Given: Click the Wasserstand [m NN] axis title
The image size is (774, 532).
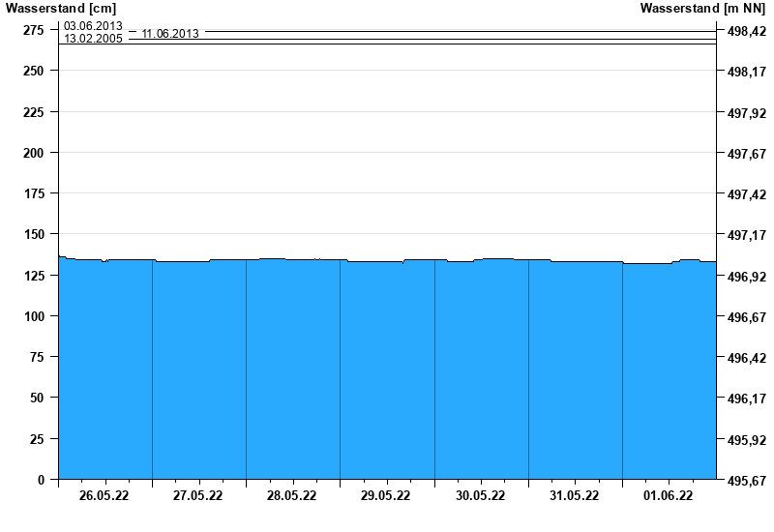Looking at the screenshot, I should pyautogui.click(x=709, y=9).
